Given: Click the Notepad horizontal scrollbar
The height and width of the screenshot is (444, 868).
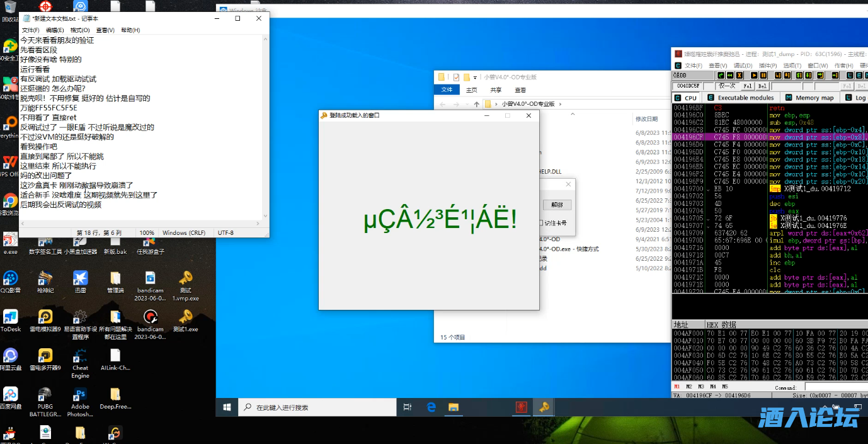Looking at the screenshot, I should [x=139, y=224].
